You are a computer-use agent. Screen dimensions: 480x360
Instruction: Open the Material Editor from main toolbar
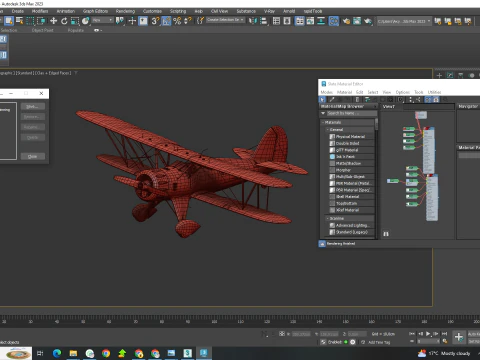coord(334,21)
